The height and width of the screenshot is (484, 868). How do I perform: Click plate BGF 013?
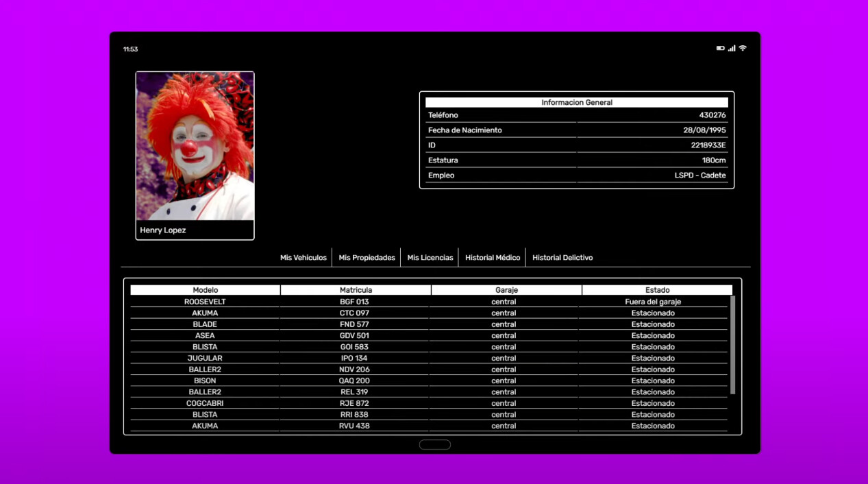(x=354, y=302)
